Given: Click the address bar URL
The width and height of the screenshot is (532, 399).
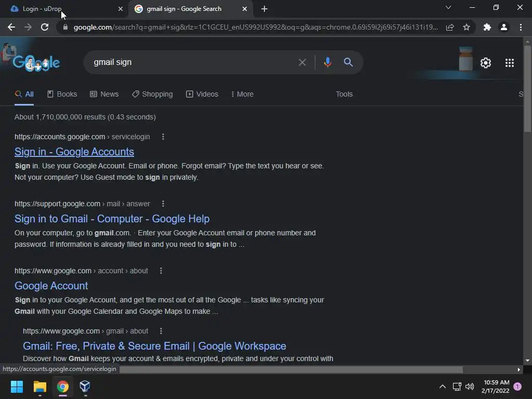Looking at the screenshot, I should [256, 27].
